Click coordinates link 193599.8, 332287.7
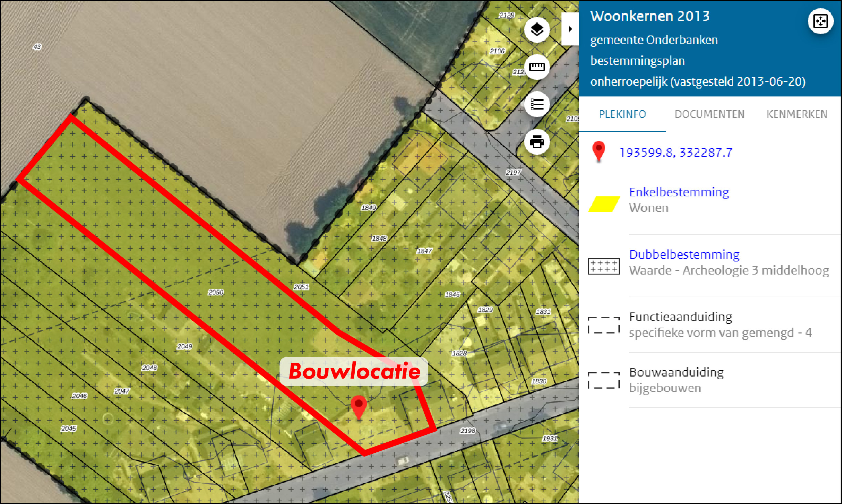842x504 pixels. (x=676, y=153)
